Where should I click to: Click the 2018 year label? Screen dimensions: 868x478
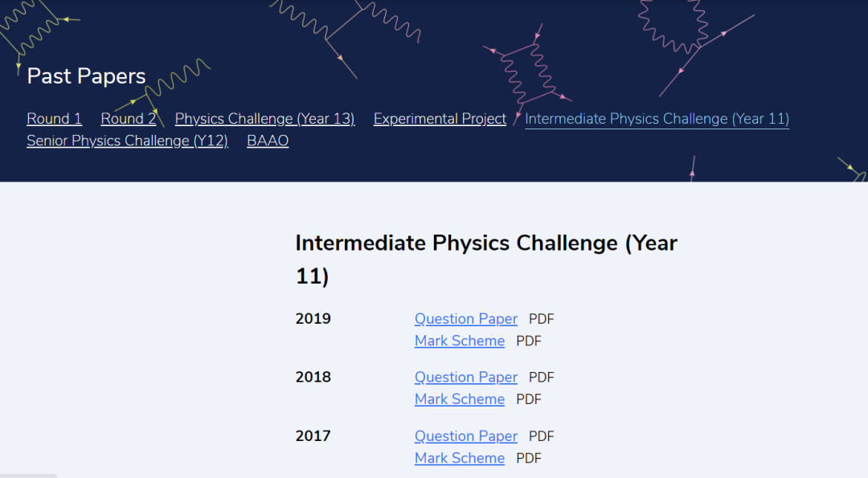click(x=313, y=378)
